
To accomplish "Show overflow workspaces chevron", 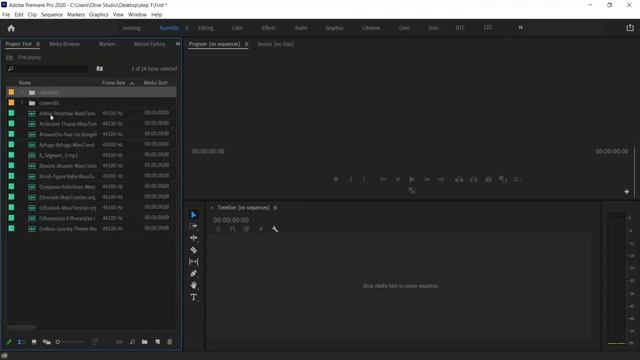I will click(520, 27).
